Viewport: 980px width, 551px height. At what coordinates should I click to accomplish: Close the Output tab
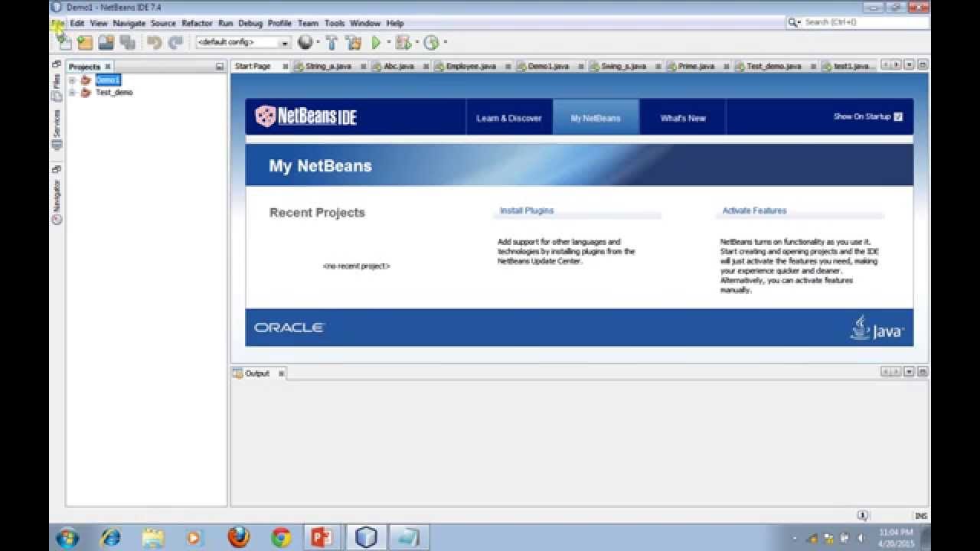(x=281, y=373)
